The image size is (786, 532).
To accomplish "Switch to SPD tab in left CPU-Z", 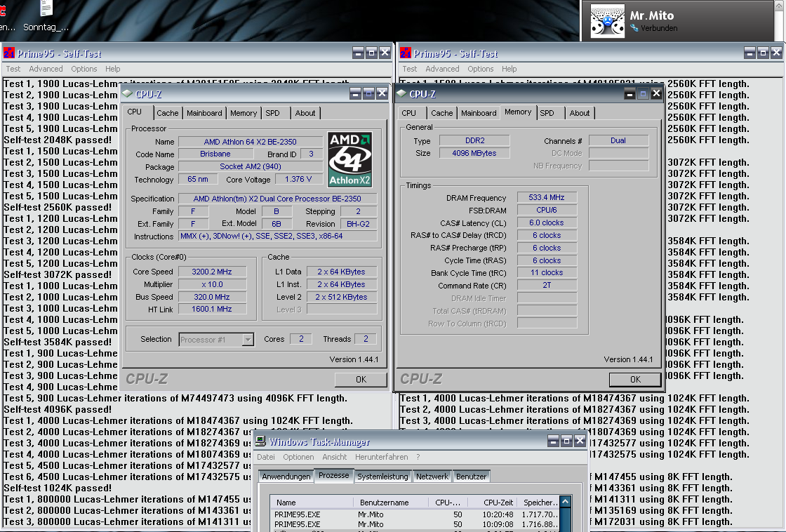I will point(273,113).
